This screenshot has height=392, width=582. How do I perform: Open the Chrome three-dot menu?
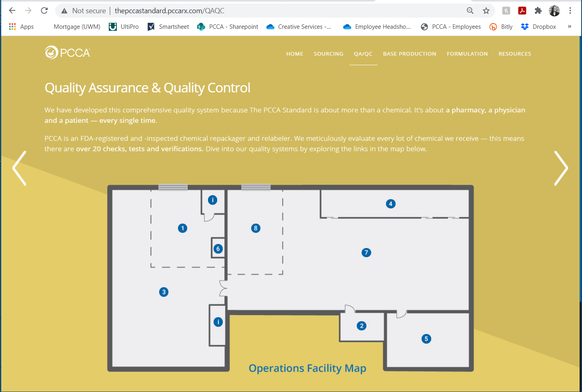pyautogui.click(x=570, y=11)
